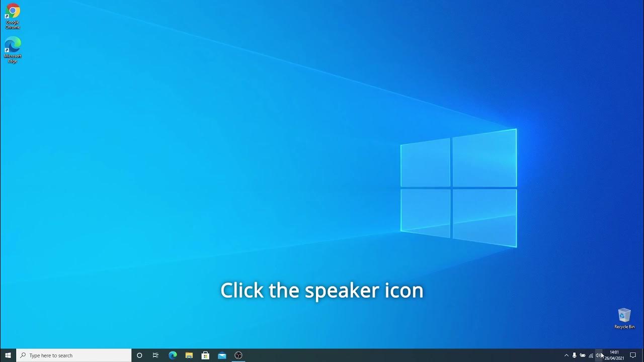Image resolution: width=644 pixels, height=362 pixels.
Task: Open the clock showing 14:01
Action: pyautogui.click(x=614, y=355)
